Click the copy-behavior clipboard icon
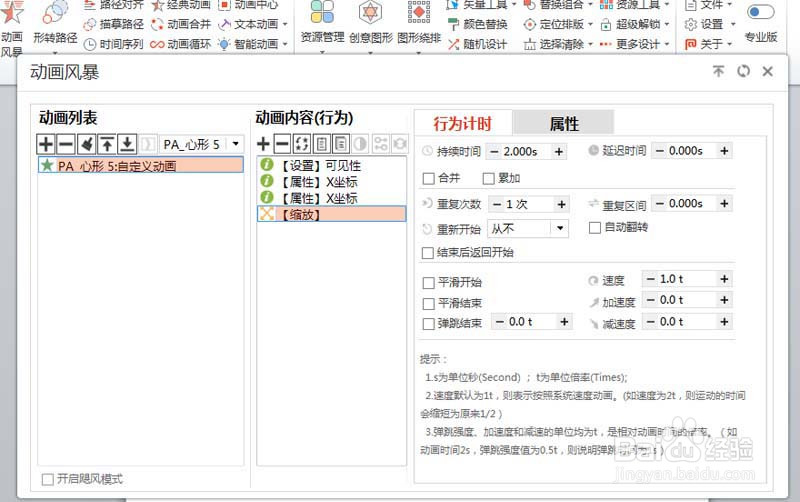 pyautogui.click(x=321, y=144)
